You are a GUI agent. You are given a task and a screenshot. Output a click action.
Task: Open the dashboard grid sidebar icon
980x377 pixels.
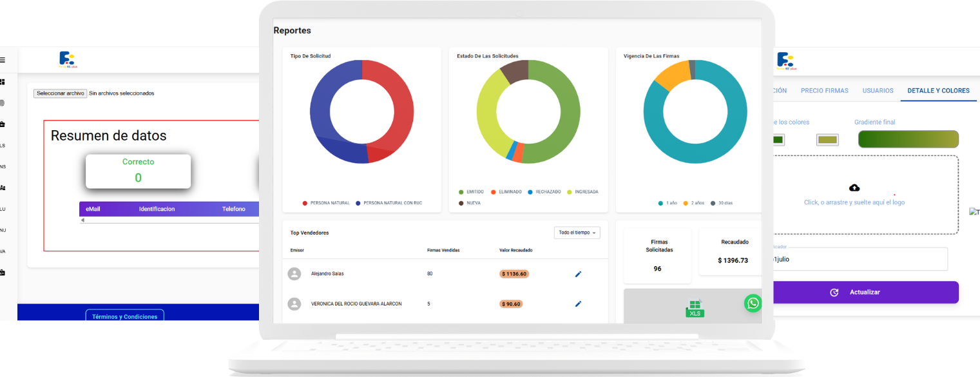tap(3, 82)
